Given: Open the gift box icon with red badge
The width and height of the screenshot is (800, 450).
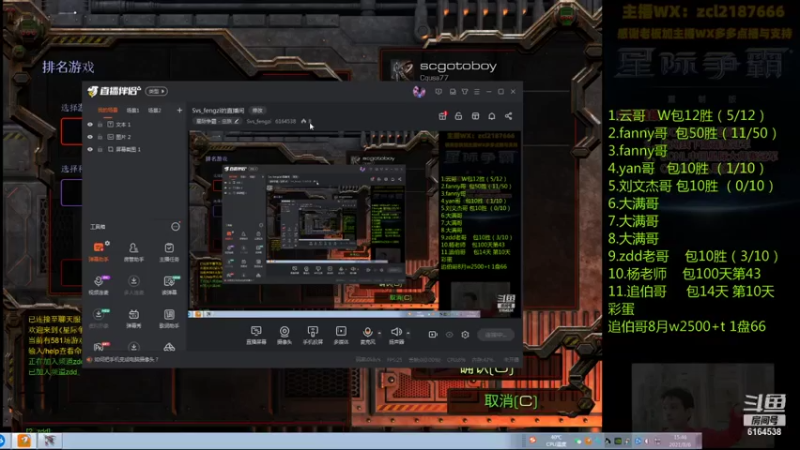Looking at the screenshot, I should coord(442,116).
